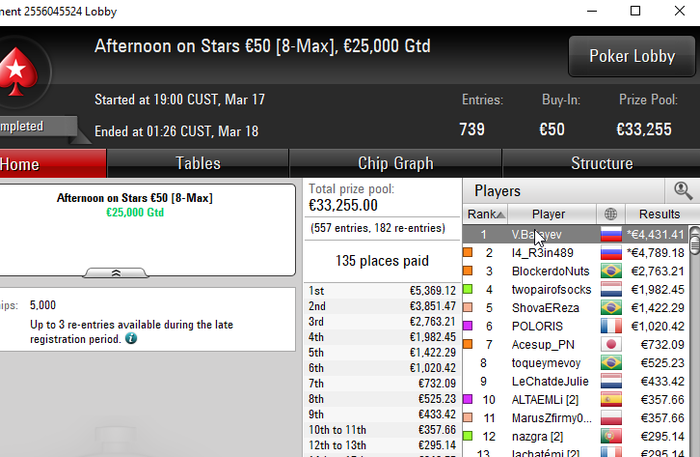Click the re-entries info icon
700x457 pixels.
tap(131, 339)
